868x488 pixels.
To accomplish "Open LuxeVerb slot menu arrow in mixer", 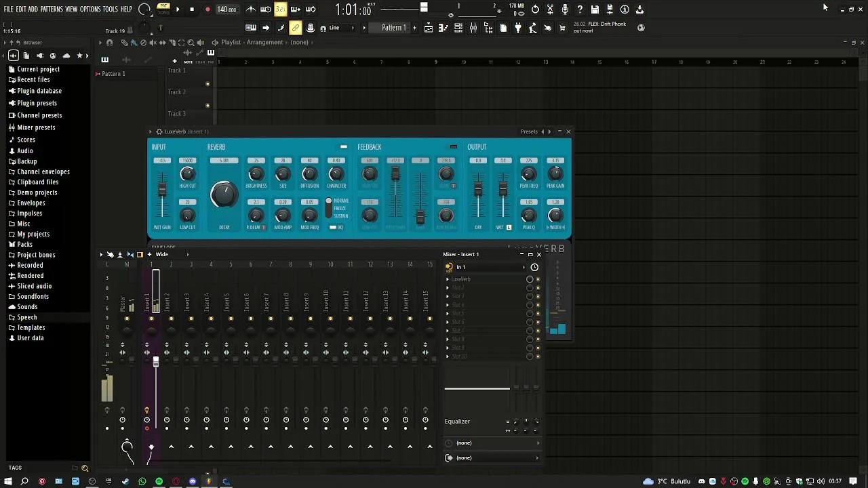I will click(448, 279).
